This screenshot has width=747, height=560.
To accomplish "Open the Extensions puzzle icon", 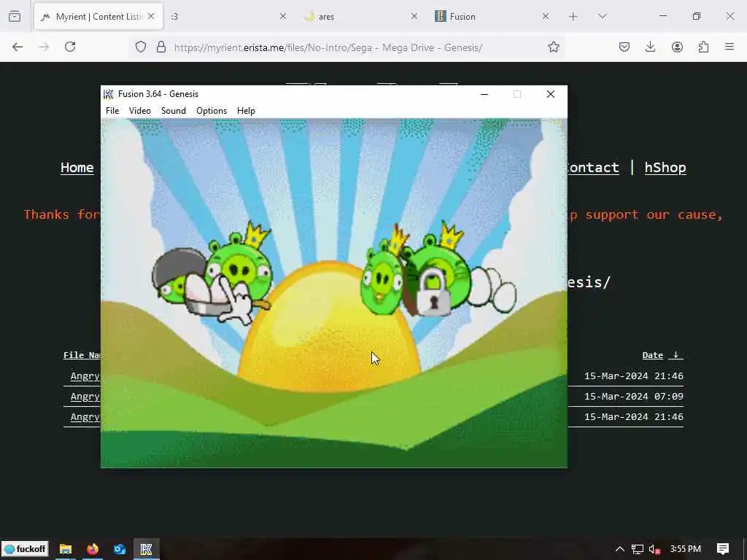I will coord(703,47).
